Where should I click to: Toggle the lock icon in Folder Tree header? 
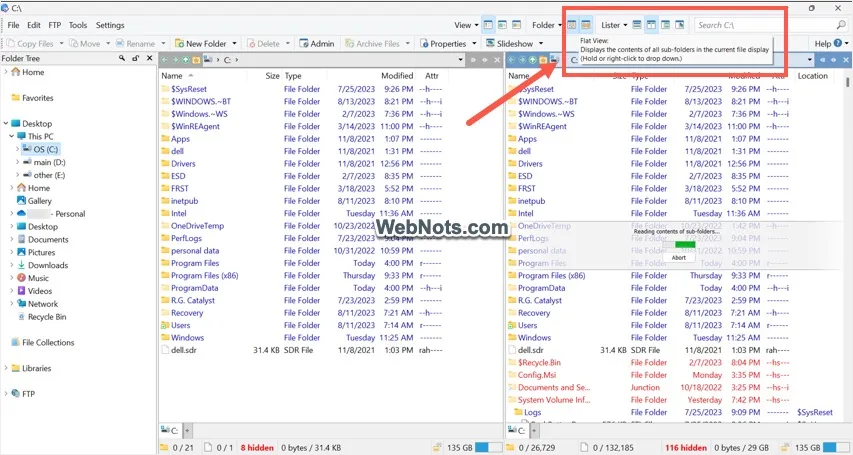click(135, 58)
